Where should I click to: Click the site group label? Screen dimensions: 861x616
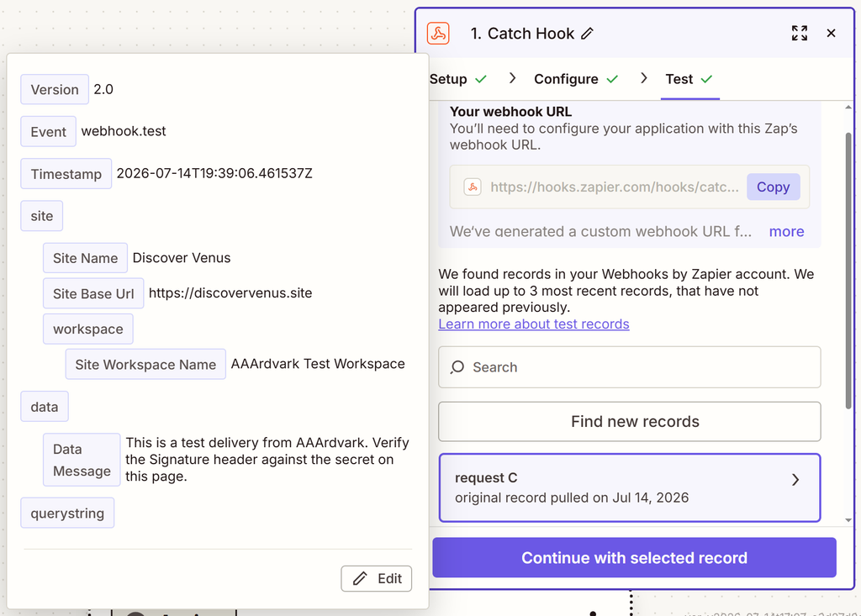click(x=42, y=216)
